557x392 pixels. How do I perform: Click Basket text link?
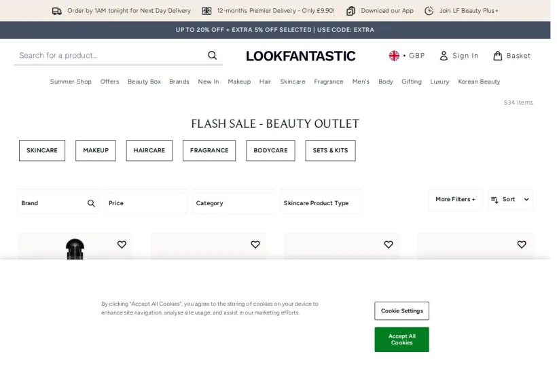(519, 56)
